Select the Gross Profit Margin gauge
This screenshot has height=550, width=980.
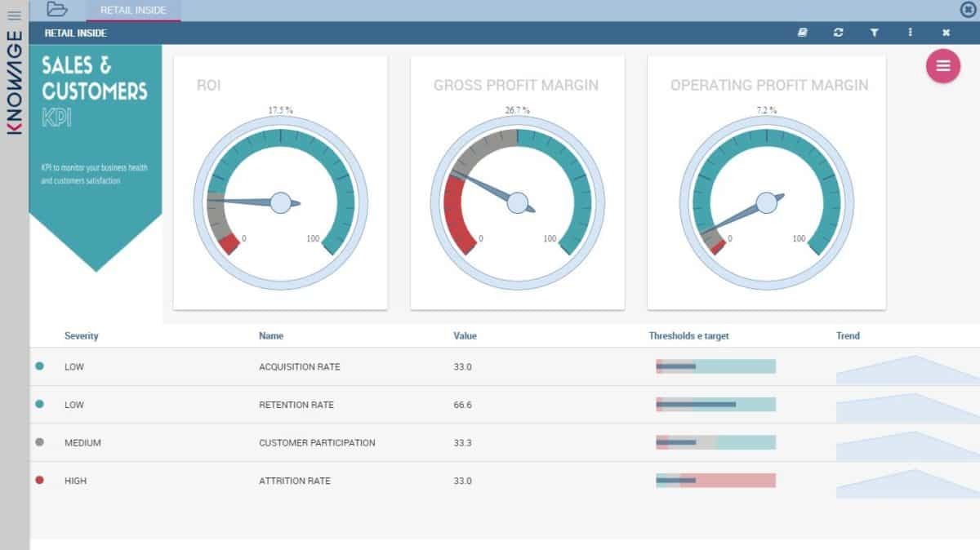click(x=517, y=202)
